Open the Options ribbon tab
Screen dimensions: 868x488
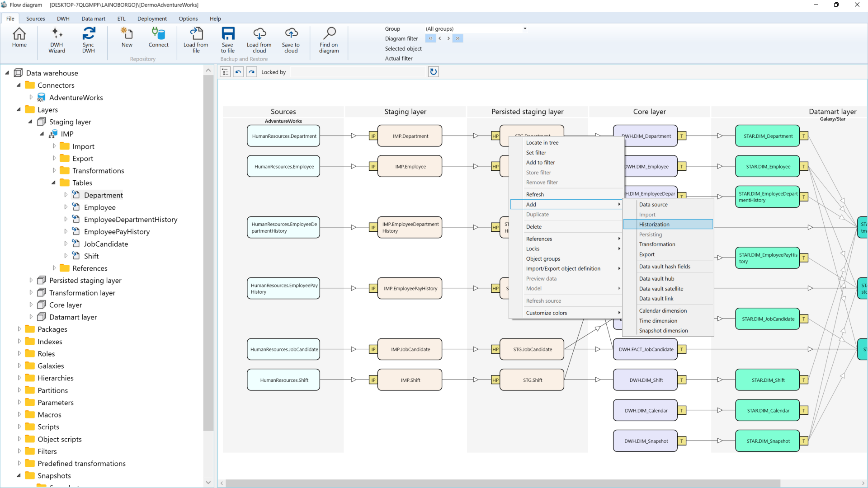coord(188,19)
